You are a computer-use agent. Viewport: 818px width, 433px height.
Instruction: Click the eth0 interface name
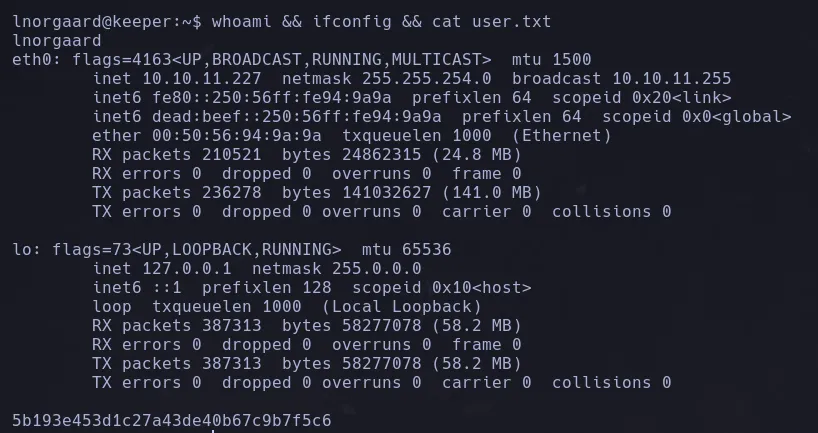click(31, 59)
